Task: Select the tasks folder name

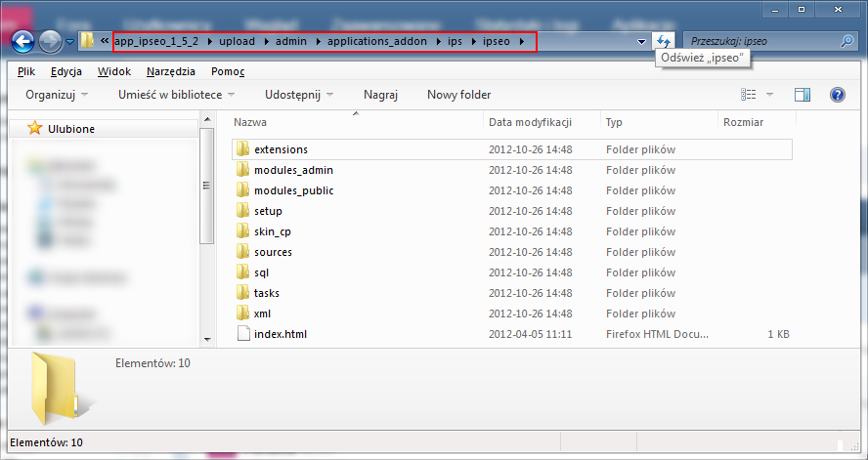Action: [267, 292]
